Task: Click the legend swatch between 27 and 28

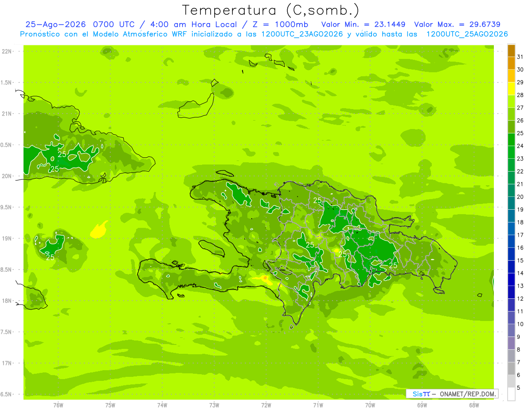Action: coord(511,102)
